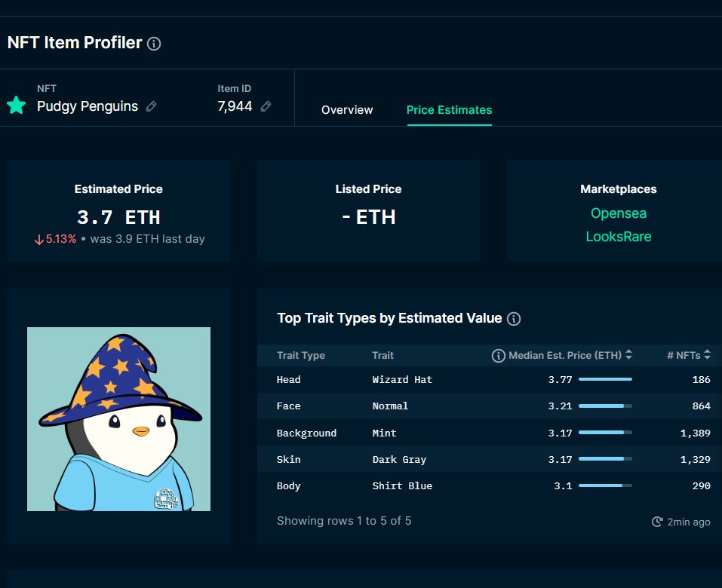Click the 186 NFTs count value

702,380
